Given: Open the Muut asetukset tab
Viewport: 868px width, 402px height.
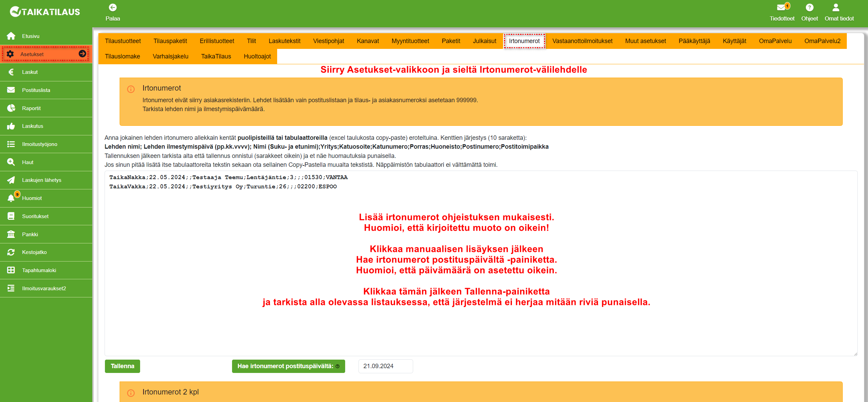Looking at the screenshot, I should [x=646, y=41].
